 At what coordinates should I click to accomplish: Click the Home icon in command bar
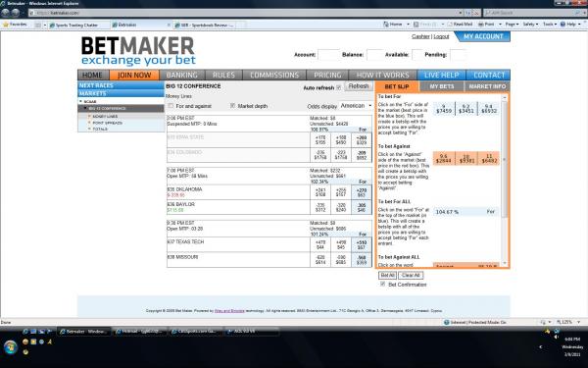pos(386,24)
